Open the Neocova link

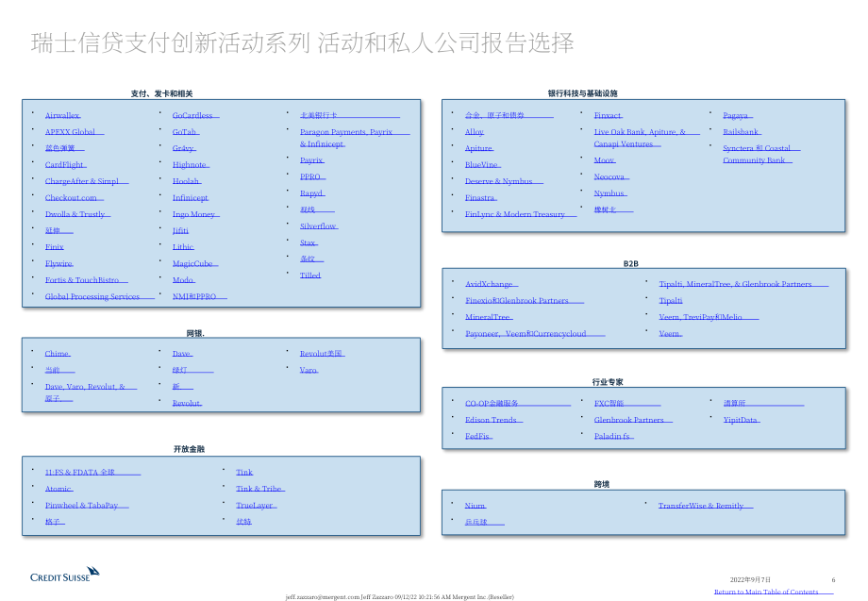[x=611, y=177]
